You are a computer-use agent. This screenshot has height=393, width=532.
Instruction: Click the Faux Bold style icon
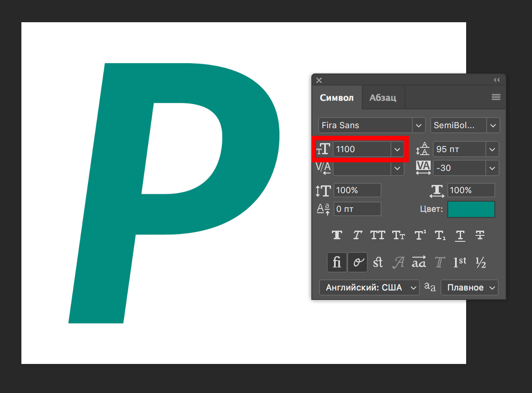[337, 235]
